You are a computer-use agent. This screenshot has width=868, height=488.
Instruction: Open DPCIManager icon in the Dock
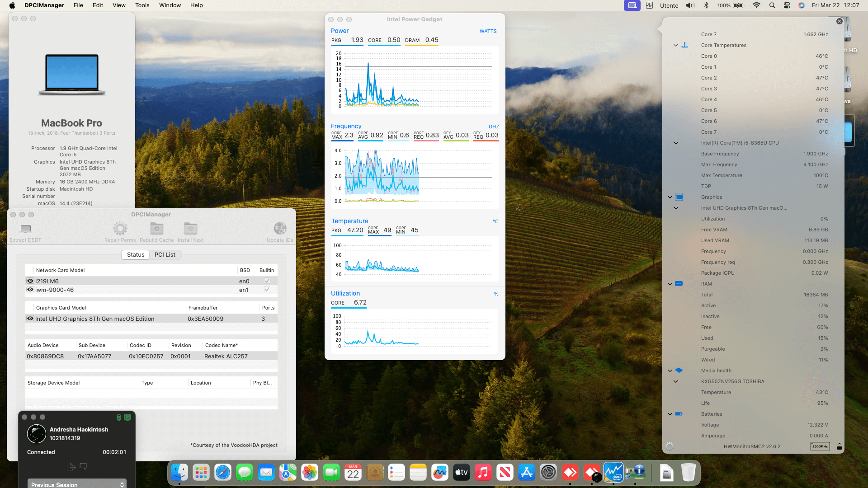(x=635, y=473)
